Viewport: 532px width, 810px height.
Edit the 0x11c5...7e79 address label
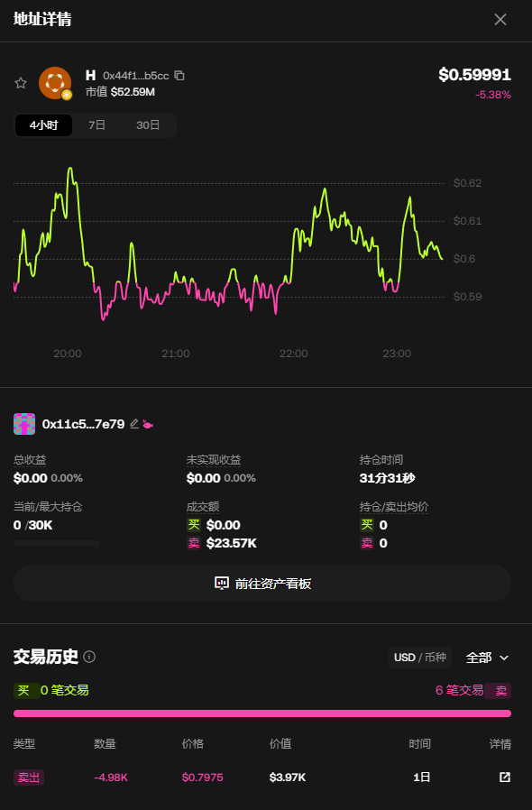pos(134,424)
